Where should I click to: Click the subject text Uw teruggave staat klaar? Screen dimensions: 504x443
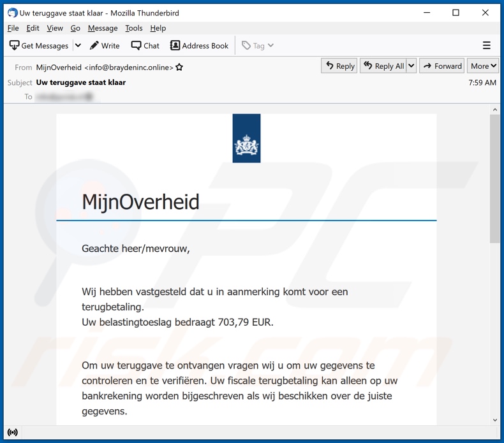pyautogui.click(x=81, y=83)
